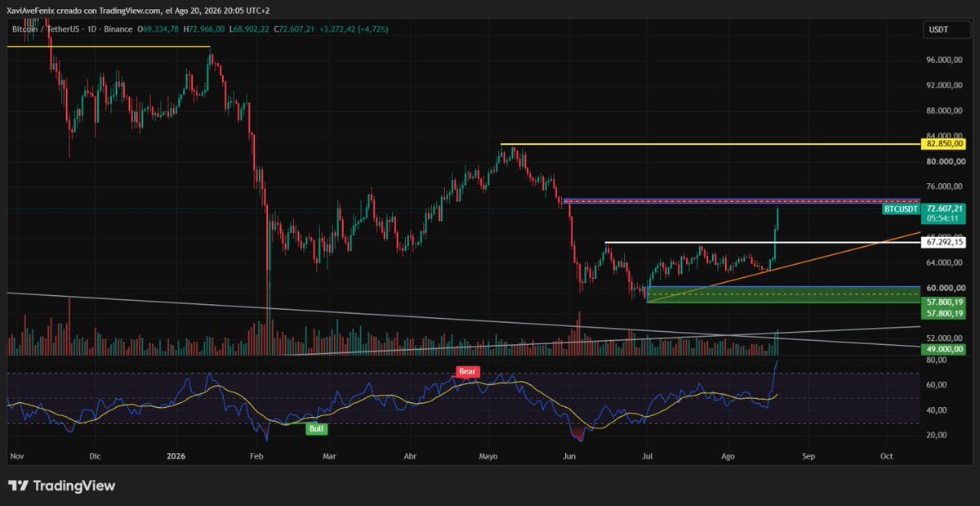The image size is (980, 506).
Task: Click the RSI axis value 60,00
Action: click(x=936, y=385)
